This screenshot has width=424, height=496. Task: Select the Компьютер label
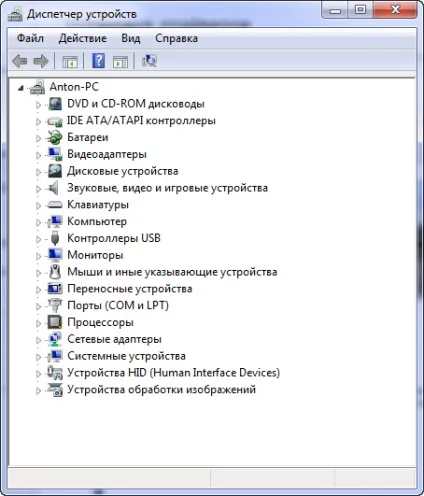[97, 221]
